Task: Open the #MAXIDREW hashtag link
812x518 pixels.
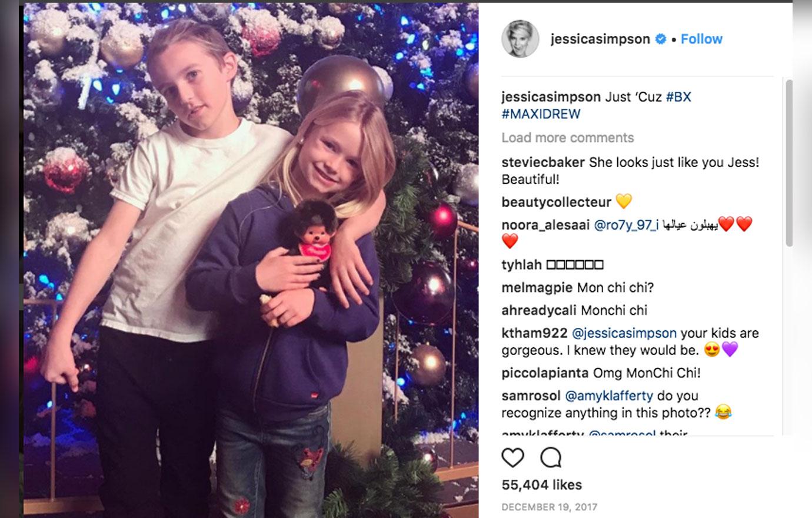Action: 541,114
